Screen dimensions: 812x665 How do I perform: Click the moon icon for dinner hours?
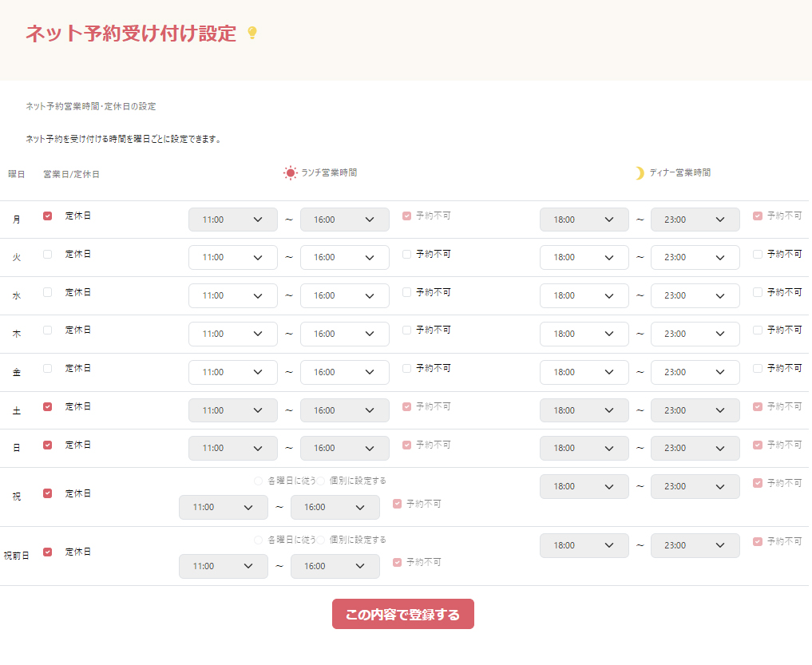tap(639, 172)
